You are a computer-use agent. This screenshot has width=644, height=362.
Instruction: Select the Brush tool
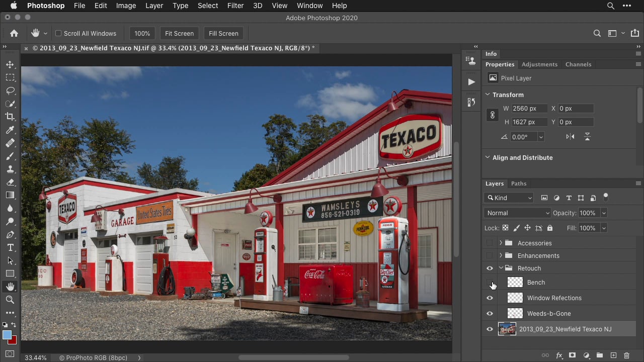(x=10, y=156)
